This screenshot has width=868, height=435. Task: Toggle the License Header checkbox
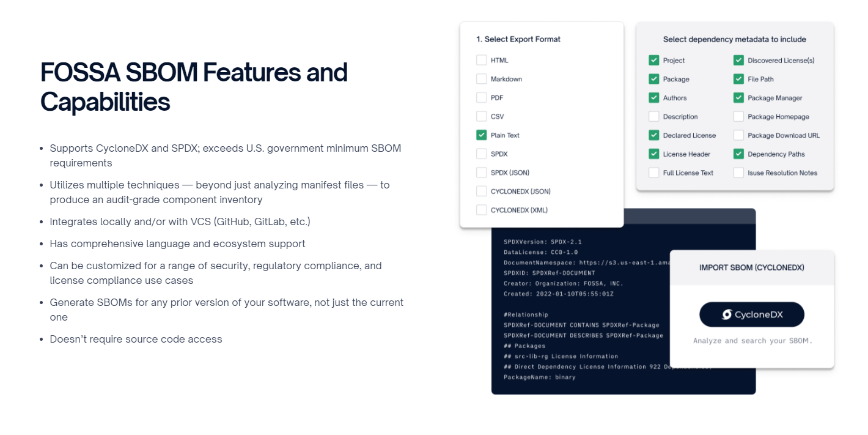click(653, 154)
